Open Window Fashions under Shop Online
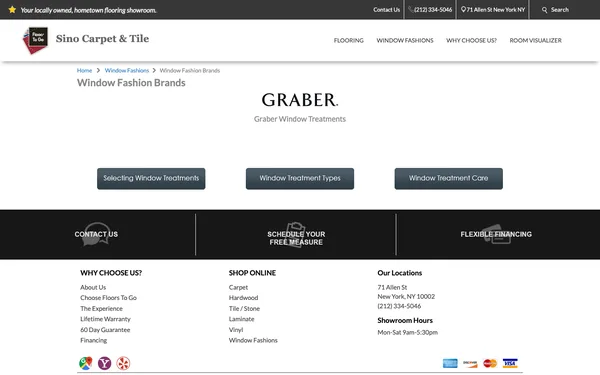 tap(253, 340)
